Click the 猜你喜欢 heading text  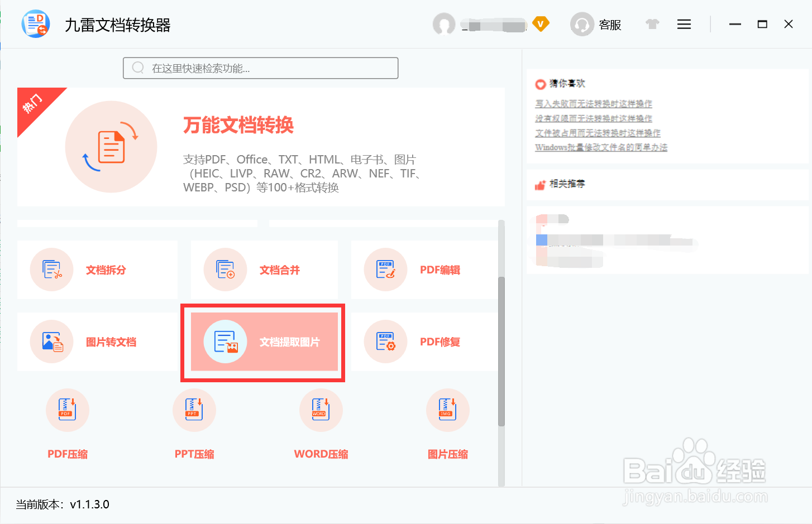(x=567, y=84)
